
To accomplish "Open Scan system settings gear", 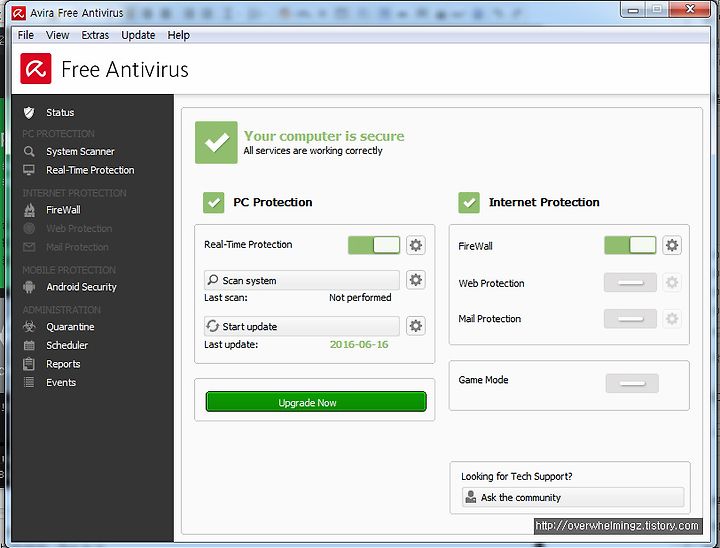I will (416, 279).
